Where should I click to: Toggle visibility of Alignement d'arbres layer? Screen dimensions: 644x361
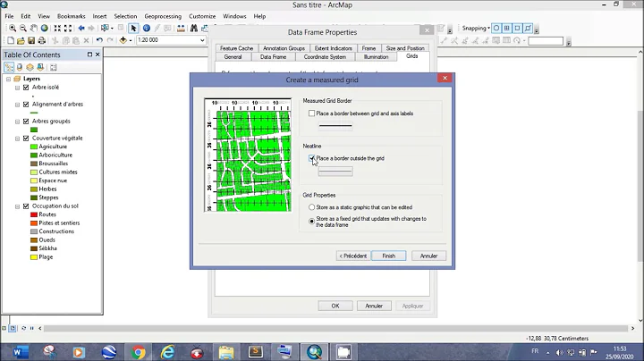26,105
